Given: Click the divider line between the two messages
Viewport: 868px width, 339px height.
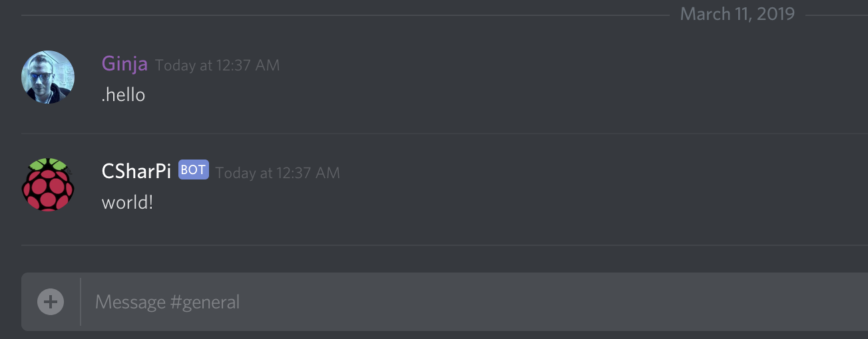Looking at the screenshot, I should pos(445,134).
